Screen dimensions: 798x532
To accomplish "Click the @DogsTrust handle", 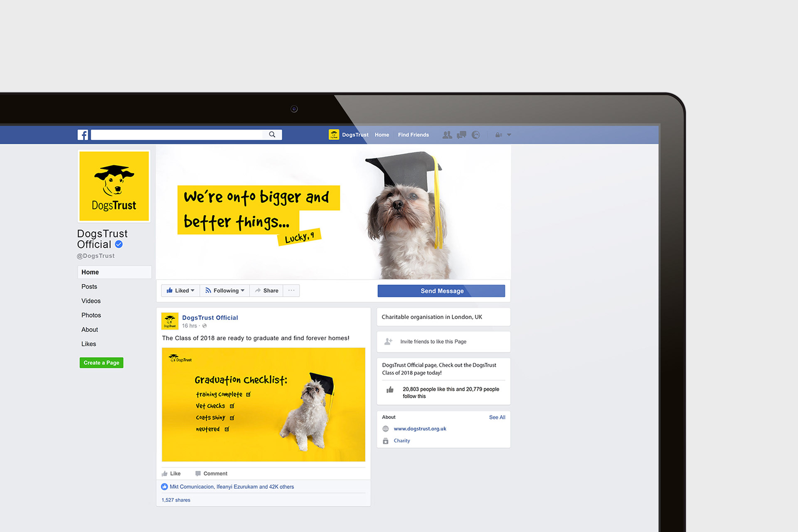I will point(96,256).
